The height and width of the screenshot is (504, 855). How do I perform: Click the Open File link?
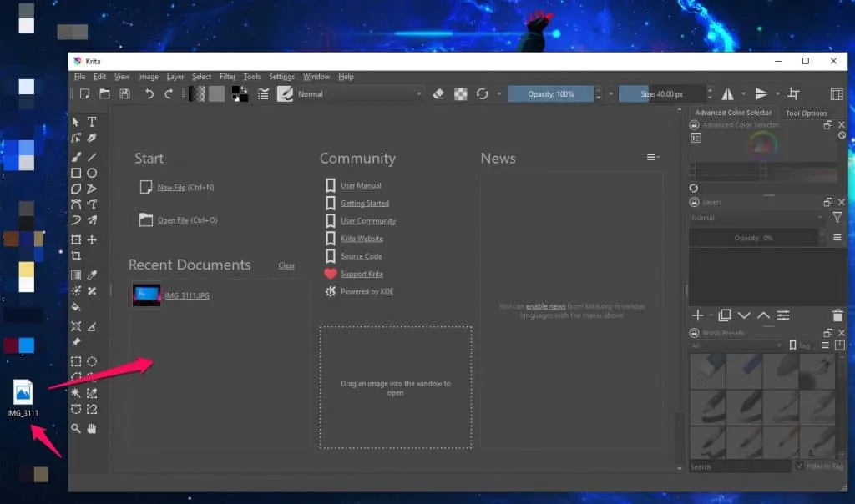click(x=173, y=220)
